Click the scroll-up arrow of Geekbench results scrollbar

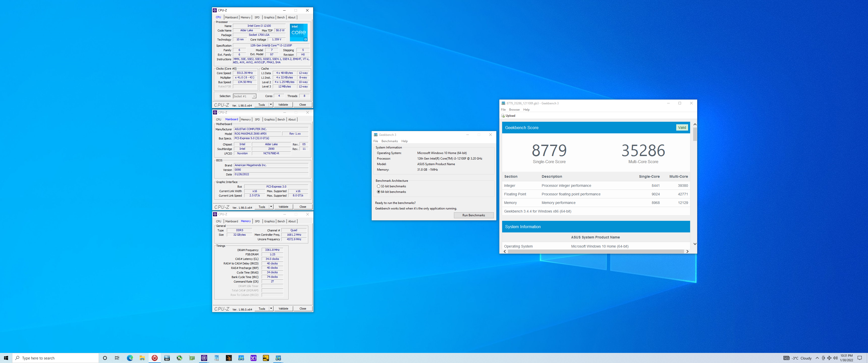pos(695,124)
